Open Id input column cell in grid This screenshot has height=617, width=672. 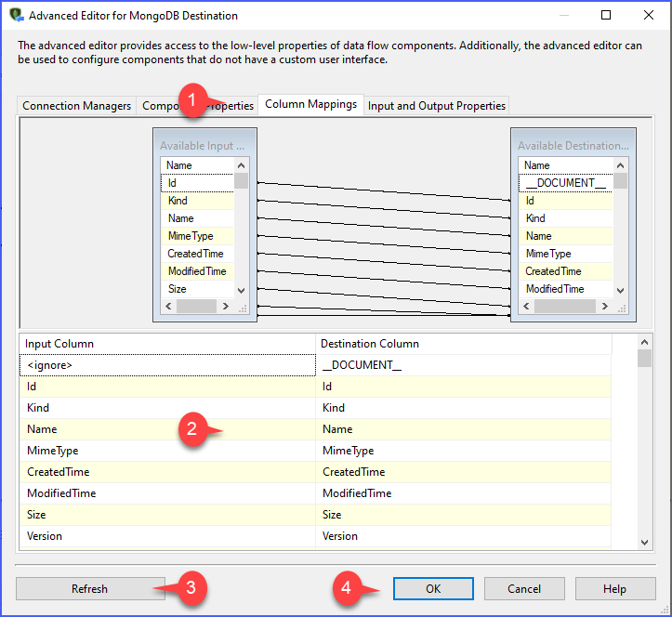pos(167,387)
